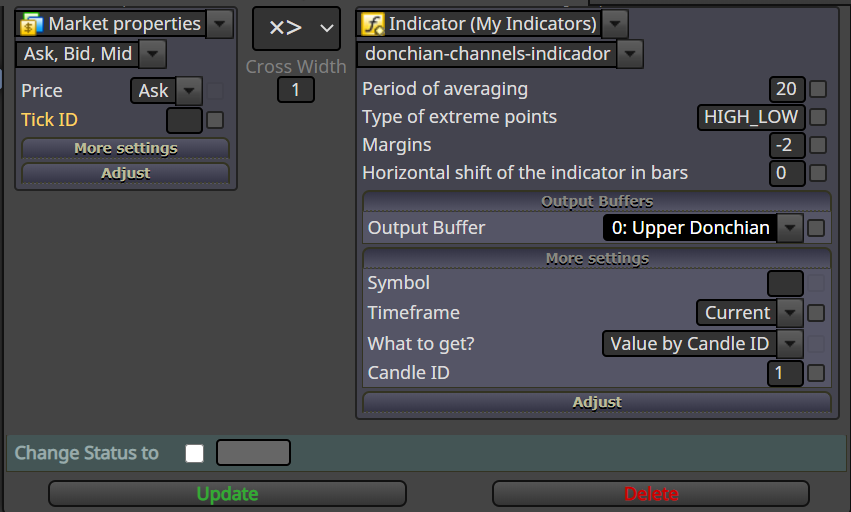
Task: Click the Market properties icon
Action: 31,24
